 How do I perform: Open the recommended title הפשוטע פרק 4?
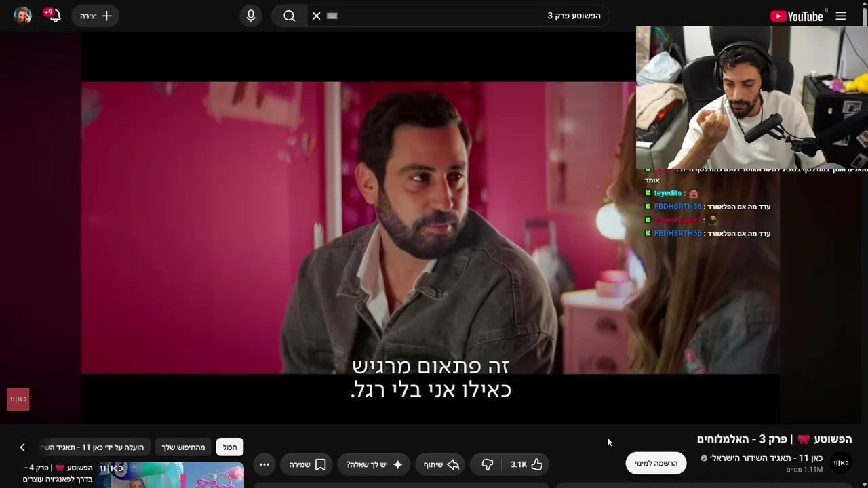click(x=58, y=473)
